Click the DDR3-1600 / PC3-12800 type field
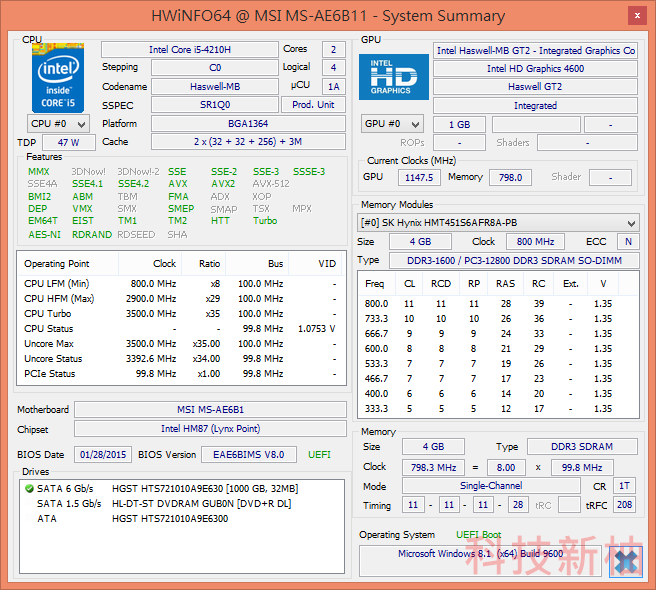The height and width of the screenshot is (590, 656). [x=514, y=260]
